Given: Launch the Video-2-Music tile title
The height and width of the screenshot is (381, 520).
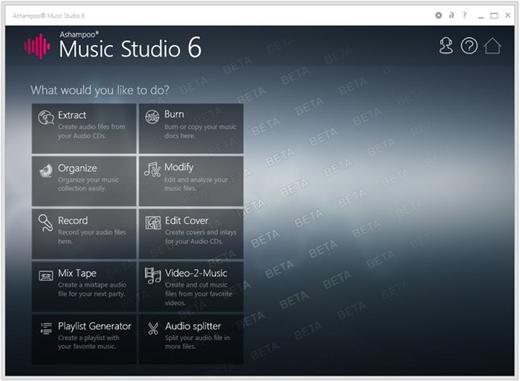Looking at the screenshot, I should coord(196,273).
